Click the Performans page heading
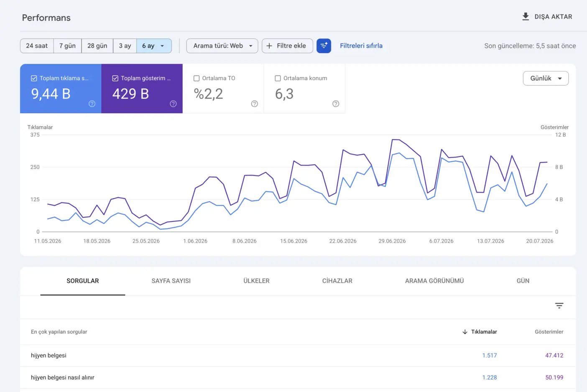Viewport: 587px width, 392px height. click(x=46, y=18)
